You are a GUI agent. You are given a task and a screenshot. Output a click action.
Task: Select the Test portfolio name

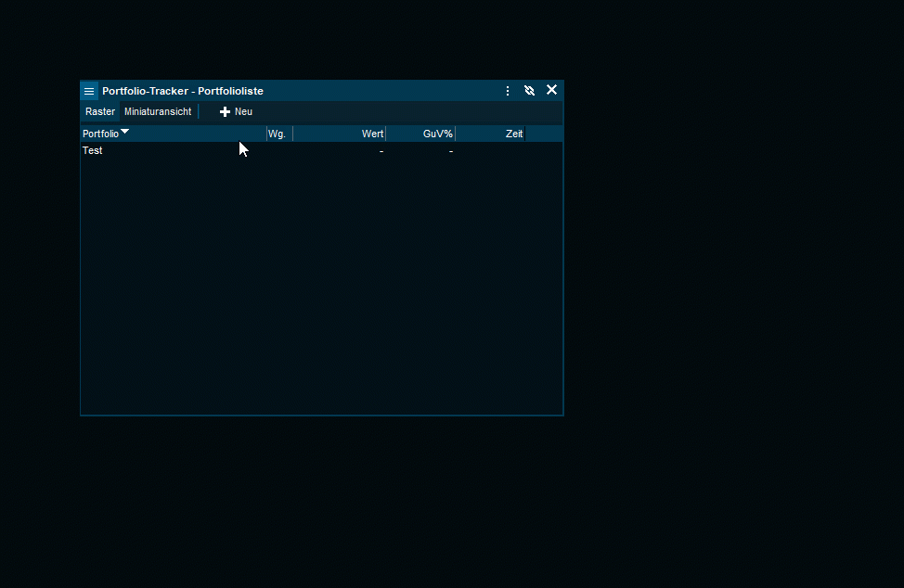point(93,150)
